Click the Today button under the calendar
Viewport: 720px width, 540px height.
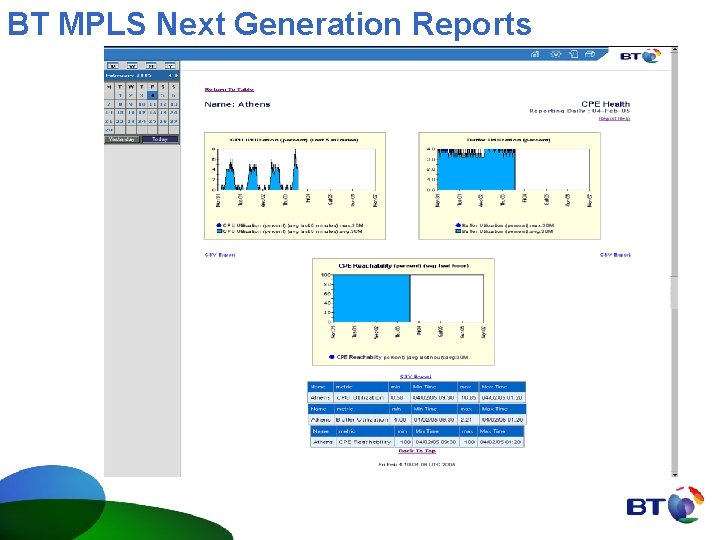(160, 139)
